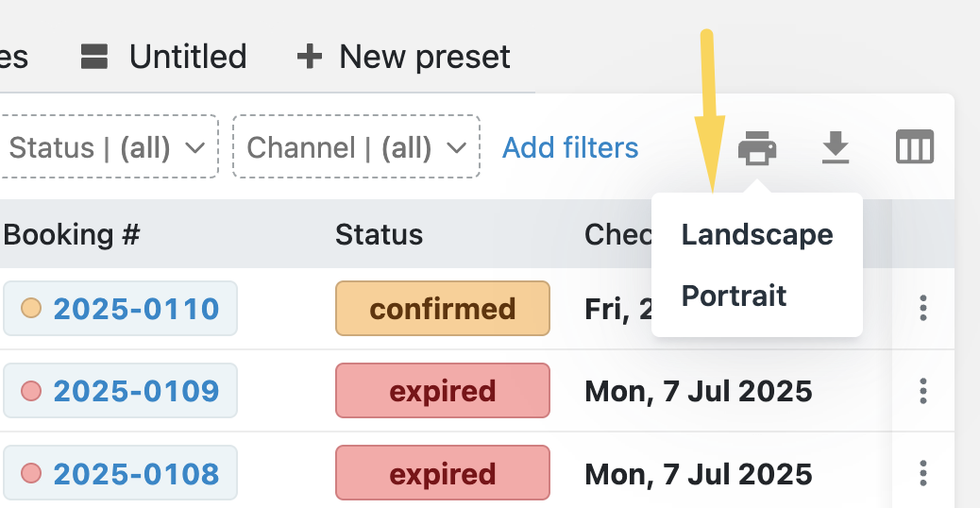Screen dimensions: 980x508
Task: Click the Booking # column header
Action: 72,235
